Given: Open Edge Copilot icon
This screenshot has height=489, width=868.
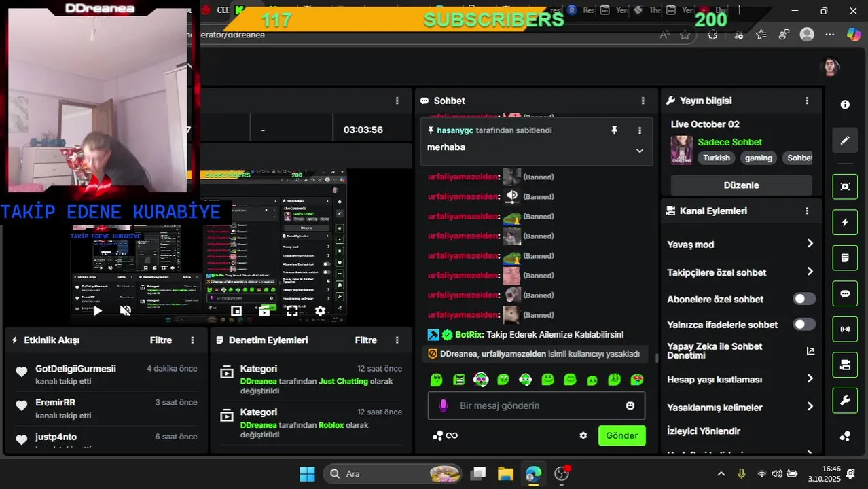Looking at the screenshot, I should [x=854, y=34].
